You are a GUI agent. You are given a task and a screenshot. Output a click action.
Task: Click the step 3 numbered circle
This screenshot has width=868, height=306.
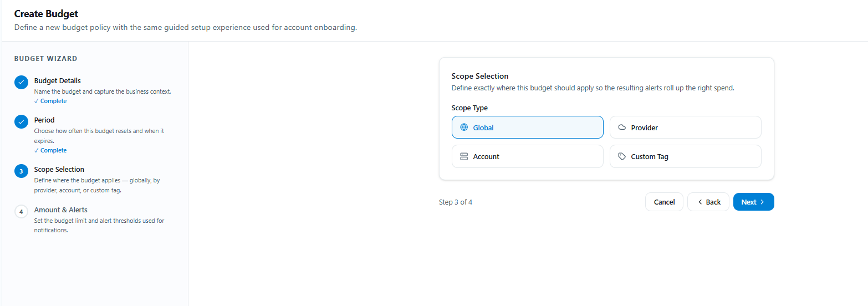point(21,171)
